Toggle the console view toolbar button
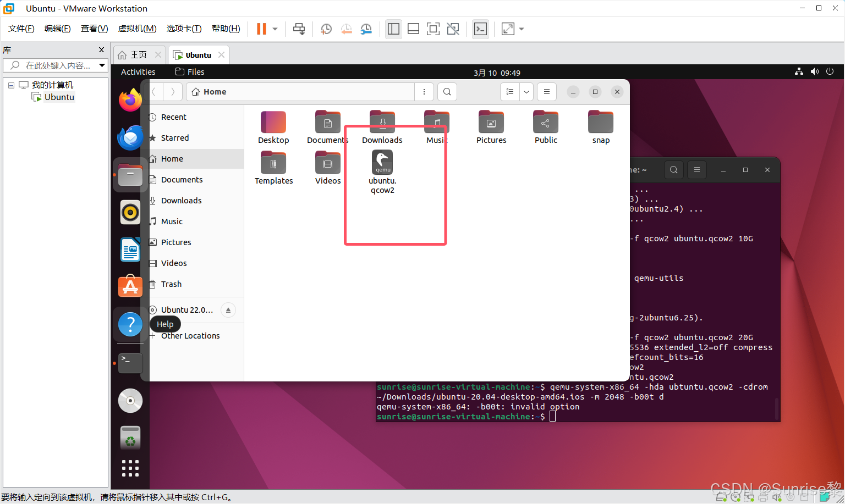 point(480,29)
